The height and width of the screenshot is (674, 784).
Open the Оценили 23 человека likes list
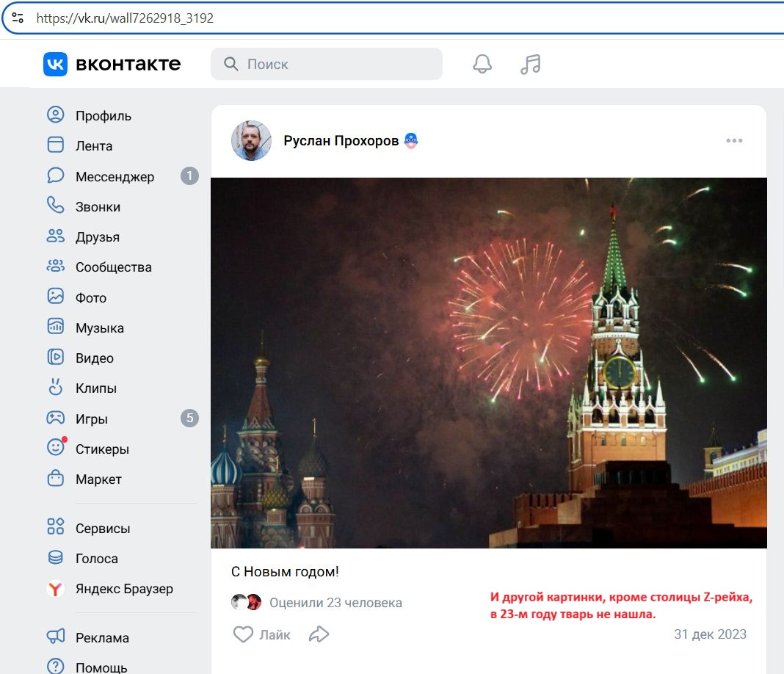coord(335,603)
